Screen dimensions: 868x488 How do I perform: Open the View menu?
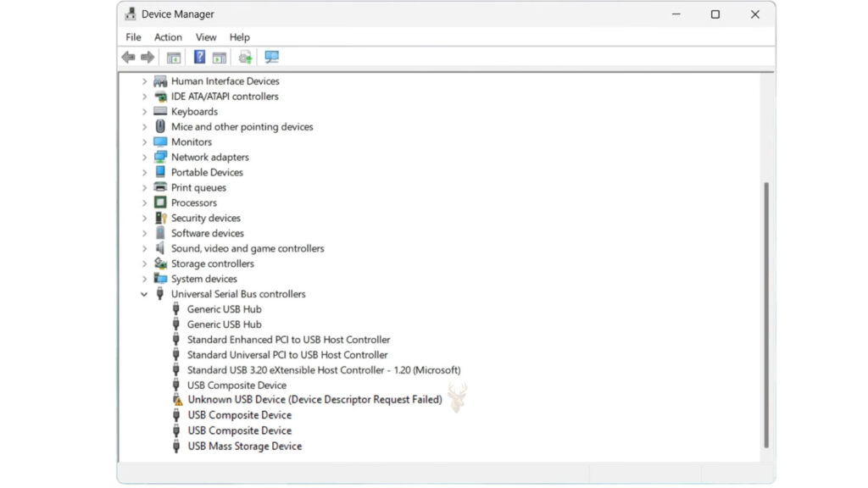[205, 37]
